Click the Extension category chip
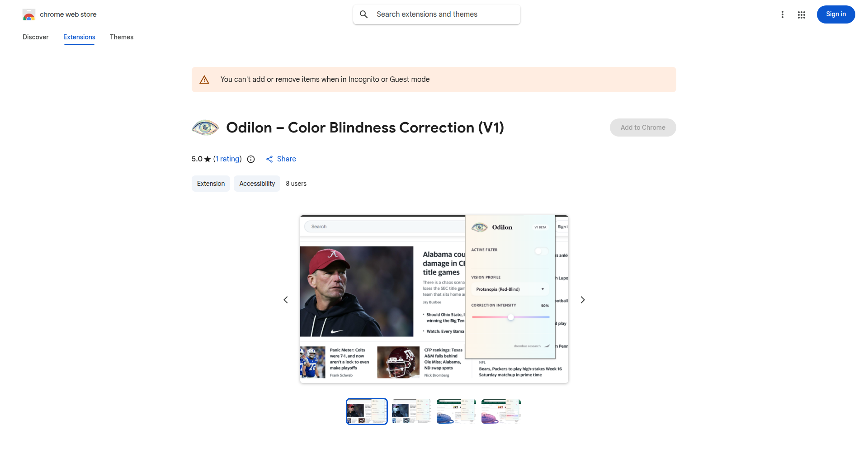This screenshot has height=449, width=868. (x=211, y=183)
